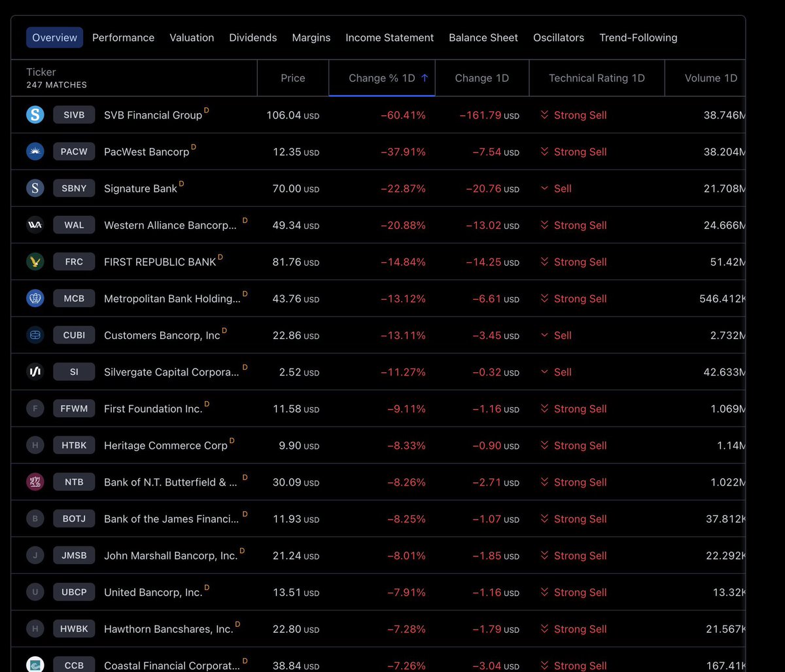Viewport: 785px width, 672px height.
Task: Click the Customers Bancorp logo icon
Action: [x=35, y=335]
